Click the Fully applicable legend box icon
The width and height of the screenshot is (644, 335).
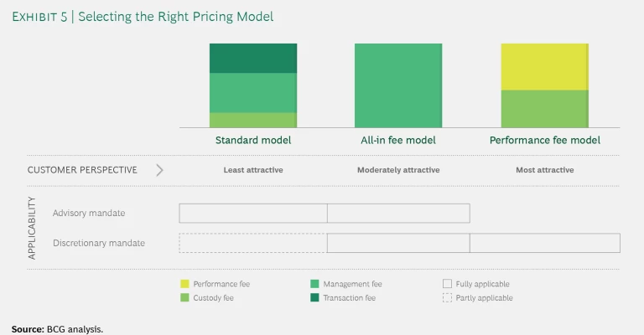[447, 284]
